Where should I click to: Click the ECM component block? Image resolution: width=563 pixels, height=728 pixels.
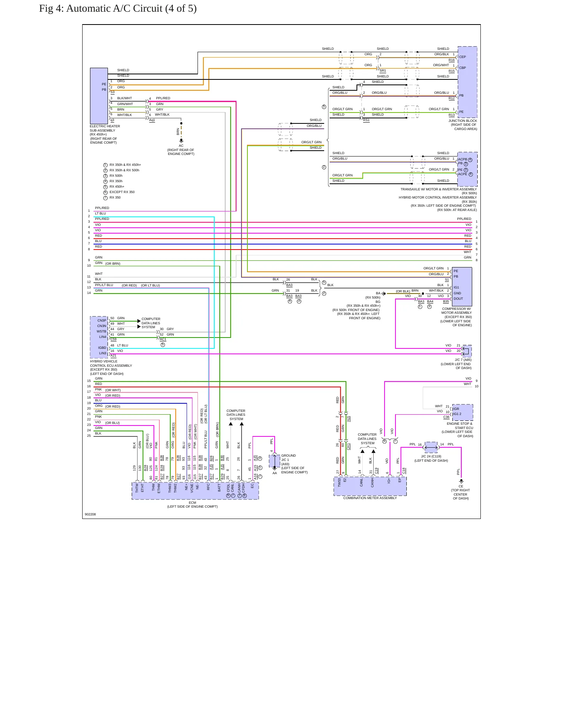[195, 491]
